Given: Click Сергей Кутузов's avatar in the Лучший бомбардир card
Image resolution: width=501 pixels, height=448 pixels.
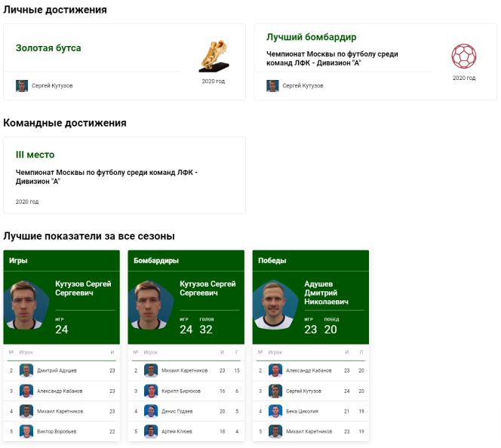Looking at the screenshot, I should (x=272, y=86).
